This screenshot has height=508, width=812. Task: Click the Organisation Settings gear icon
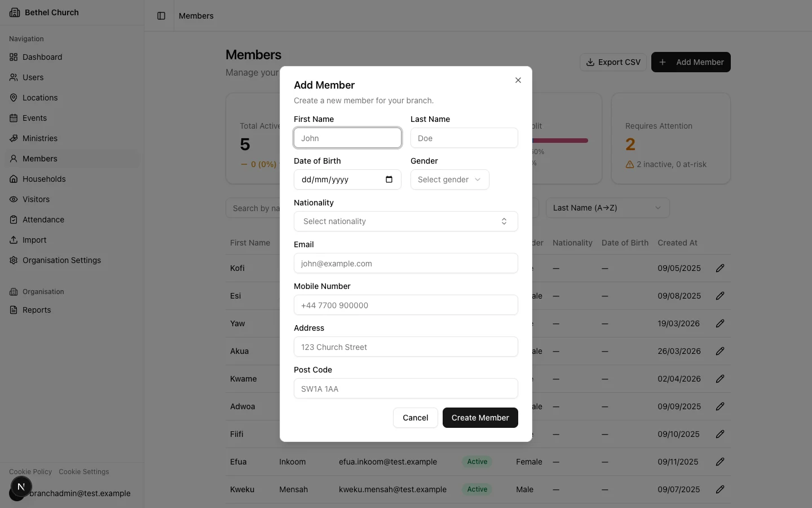coord(14,260)
